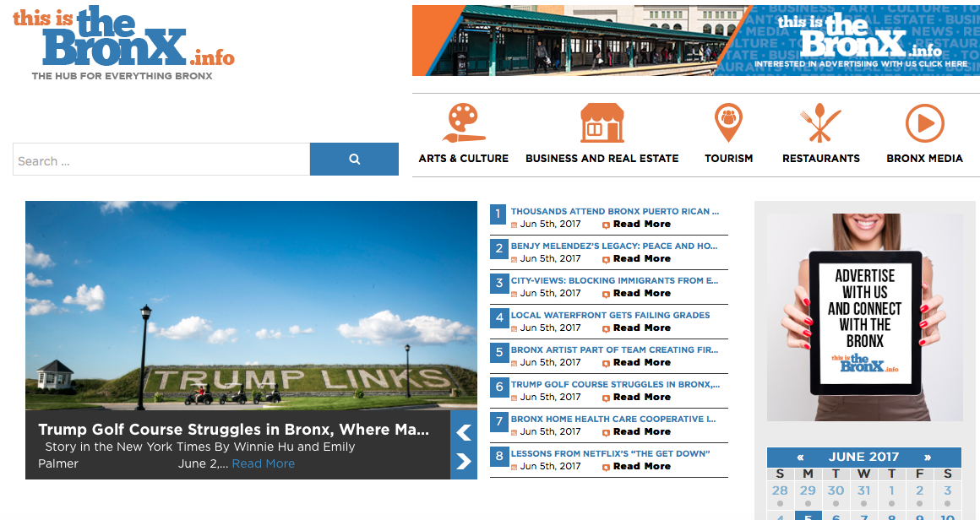
Task: Click the June 2017 calendar header
Action: (x=863, y=457)
